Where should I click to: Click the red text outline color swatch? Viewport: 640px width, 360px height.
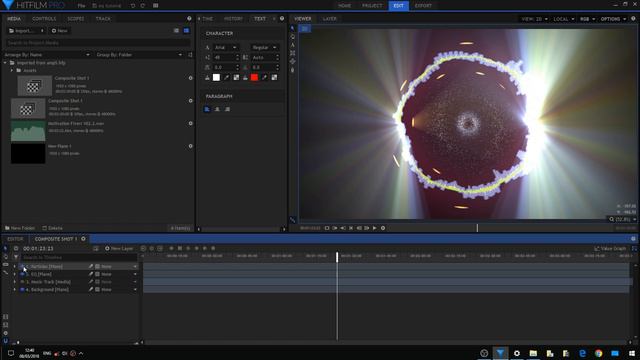(x=254, y=78)
